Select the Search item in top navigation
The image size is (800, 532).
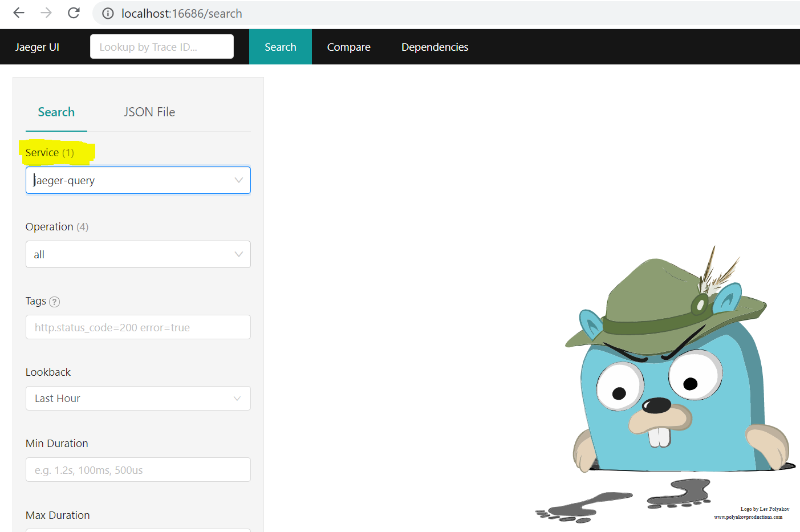pos(281,47)
